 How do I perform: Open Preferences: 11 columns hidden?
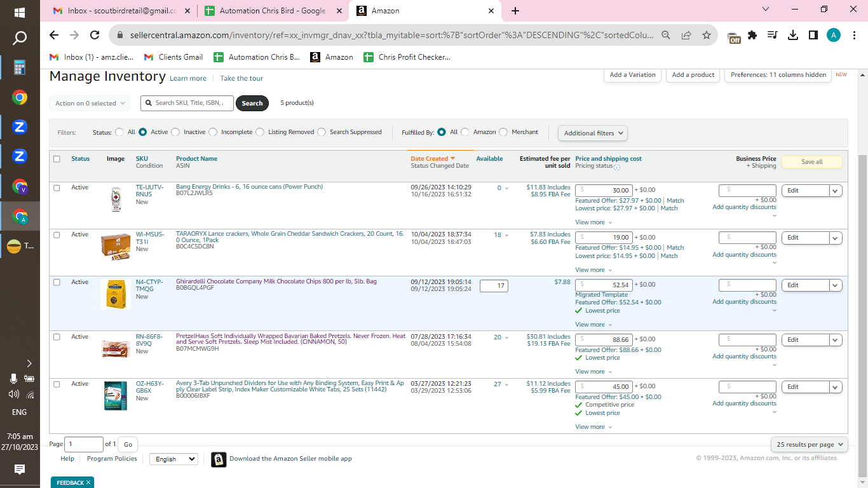point(778,75)
